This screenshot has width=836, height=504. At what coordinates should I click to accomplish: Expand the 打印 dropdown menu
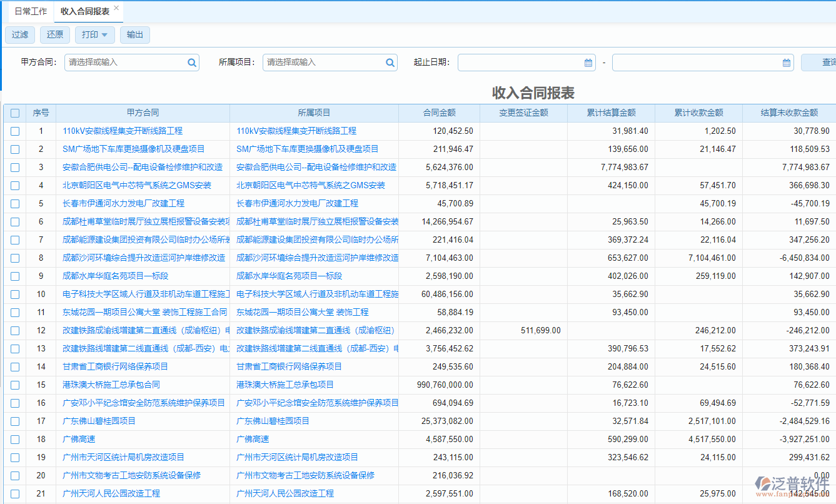tap(106, 35)
